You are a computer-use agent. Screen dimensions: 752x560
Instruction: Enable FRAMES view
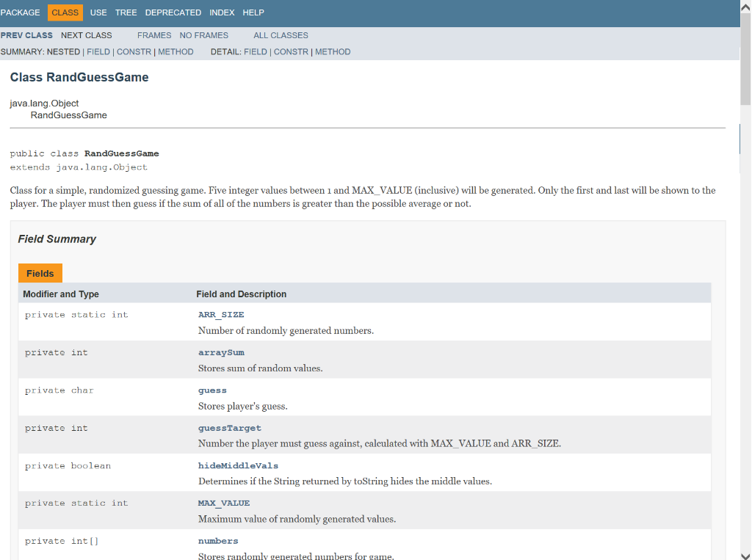[x=153, y=34]
